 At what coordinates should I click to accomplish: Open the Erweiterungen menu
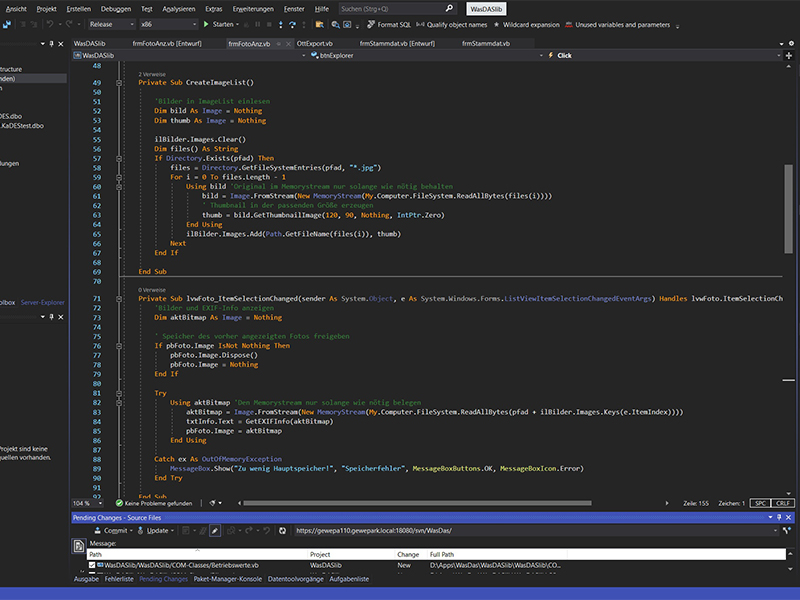coord(253,9)
